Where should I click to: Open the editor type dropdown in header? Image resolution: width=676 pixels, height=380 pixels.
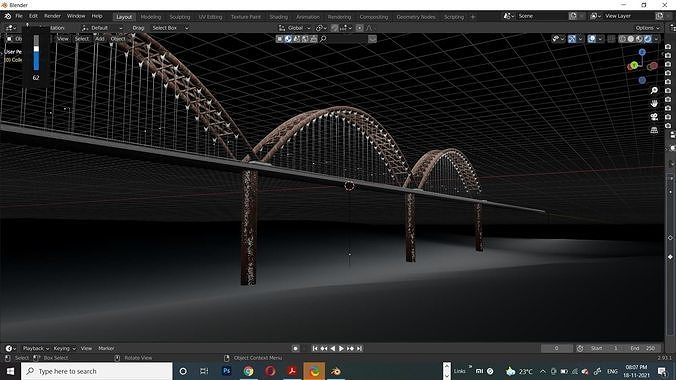(11, 28)
